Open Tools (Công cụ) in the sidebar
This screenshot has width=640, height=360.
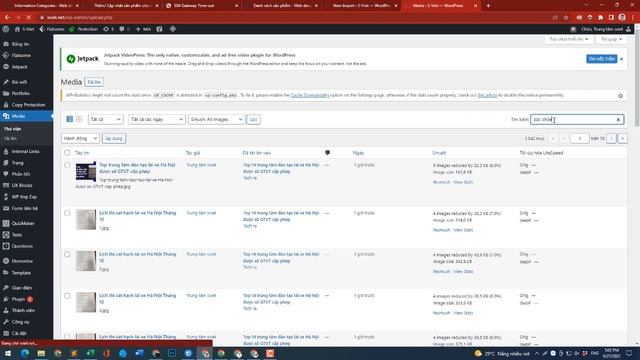[x=20, y=322]
